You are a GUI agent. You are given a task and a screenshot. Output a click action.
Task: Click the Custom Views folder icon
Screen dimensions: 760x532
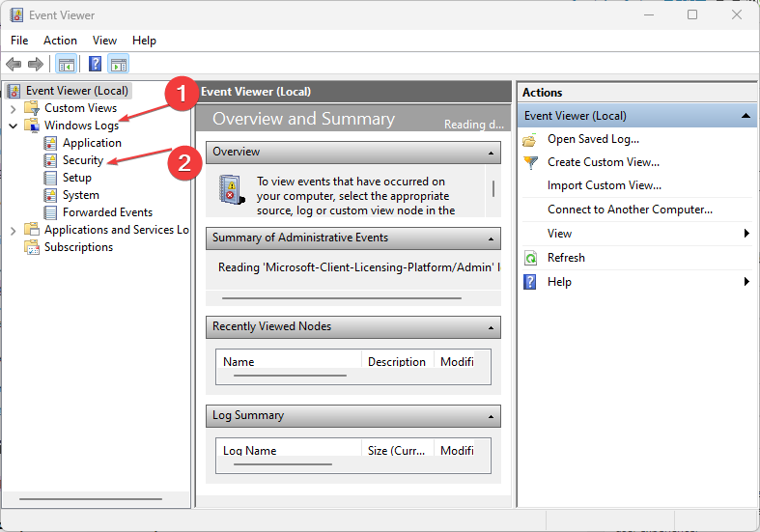tap(32, 108)
